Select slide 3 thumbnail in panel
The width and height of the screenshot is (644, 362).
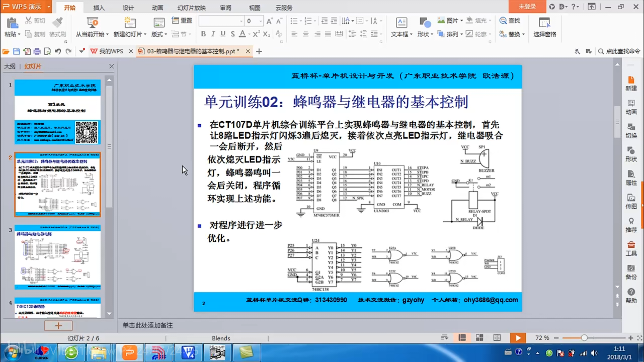[57, 257]
